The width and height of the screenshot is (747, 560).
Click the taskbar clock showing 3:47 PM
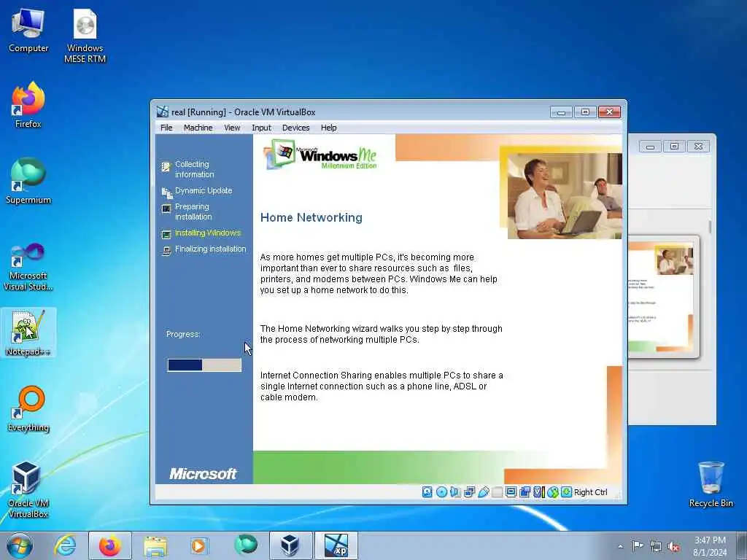(710, 546)
